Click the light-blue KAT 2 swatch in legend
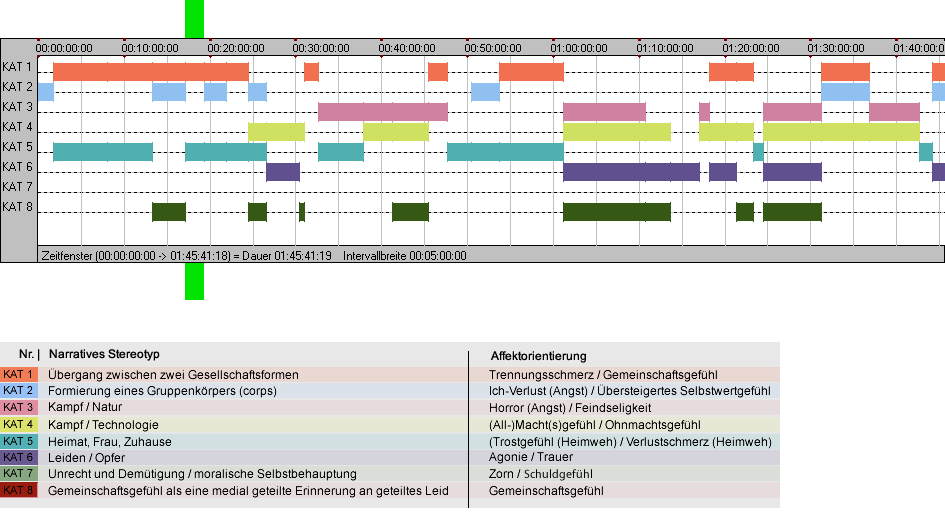945x530 pixels. 19,391
